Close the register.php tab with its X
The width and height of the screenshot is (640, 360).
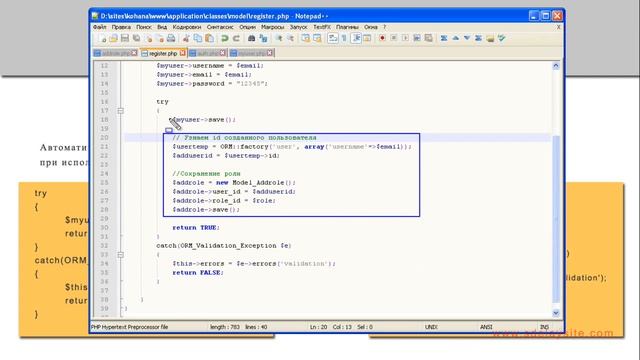pyautogui.click(x=182, y=53)
